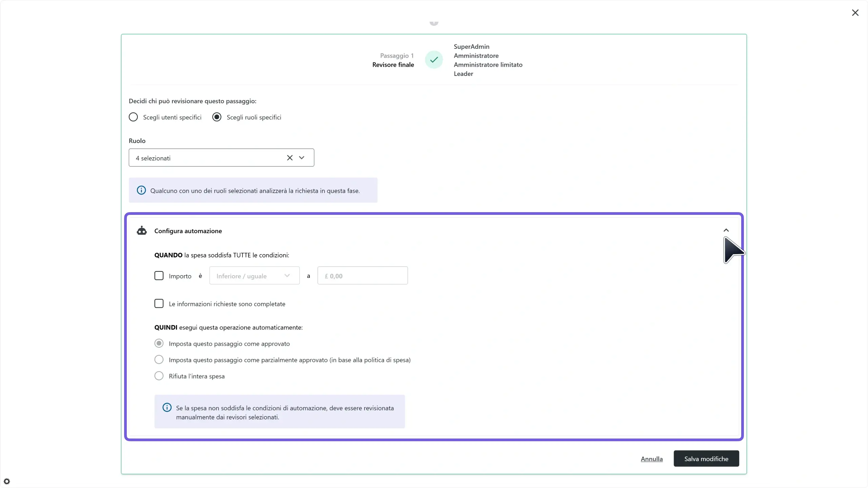Select Rifiuta l'intera spesa option
Viewport: 868px width, 488px height.
coord(159,376)
